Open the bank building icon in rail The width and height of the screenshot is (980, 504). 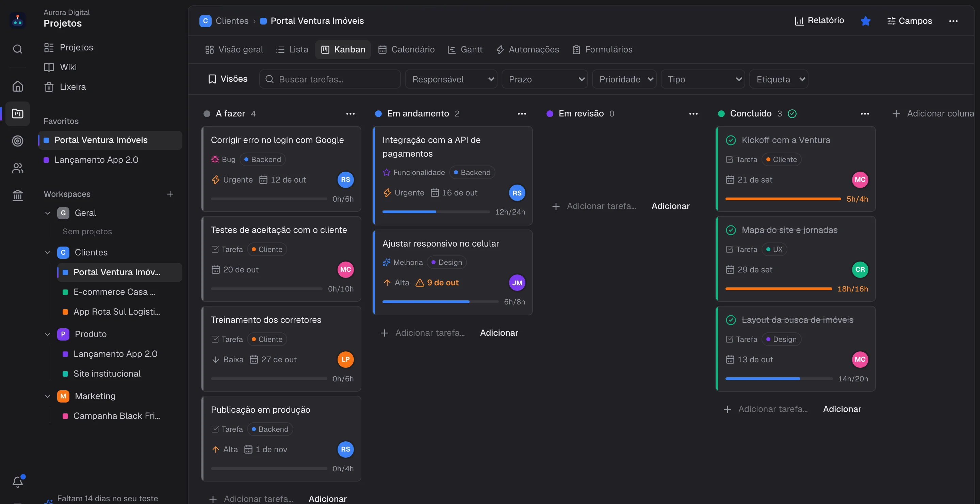(17, 196)
